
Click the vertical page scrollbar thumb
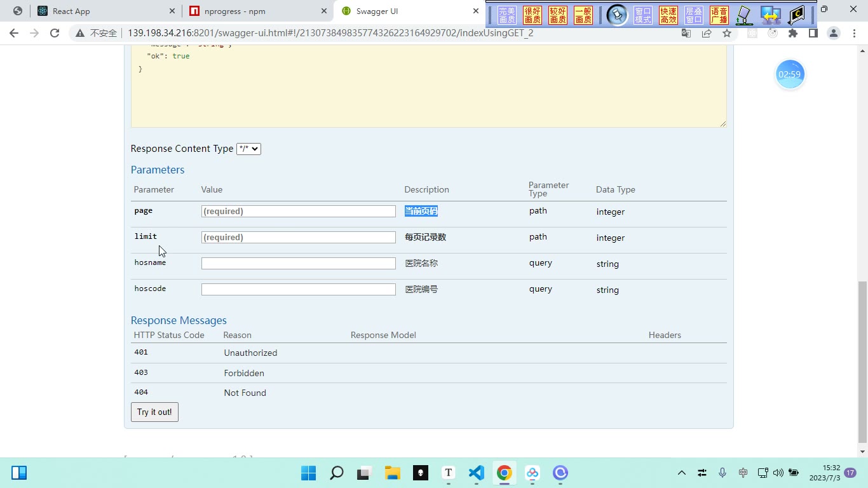[x=862, y=362]
